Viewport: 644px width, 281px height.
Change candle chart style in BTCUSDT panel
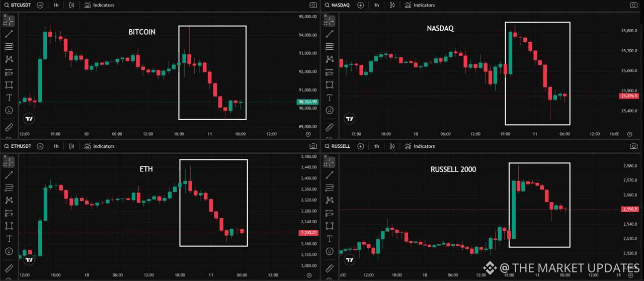tap(72, 5)
